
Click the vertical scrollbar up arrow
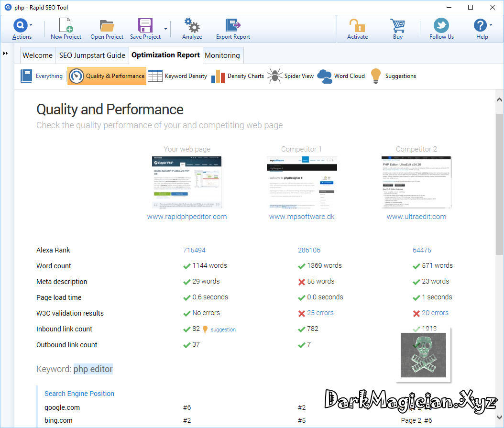pos(499,99)
